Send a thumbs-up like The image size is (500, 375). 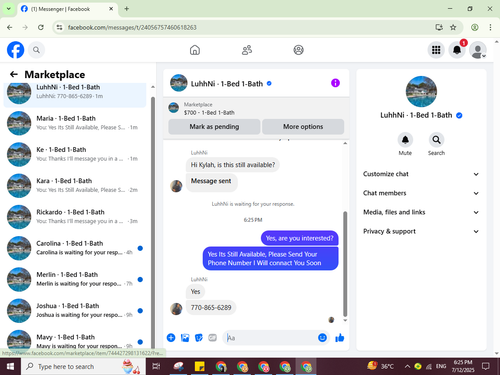coord(340,338)
